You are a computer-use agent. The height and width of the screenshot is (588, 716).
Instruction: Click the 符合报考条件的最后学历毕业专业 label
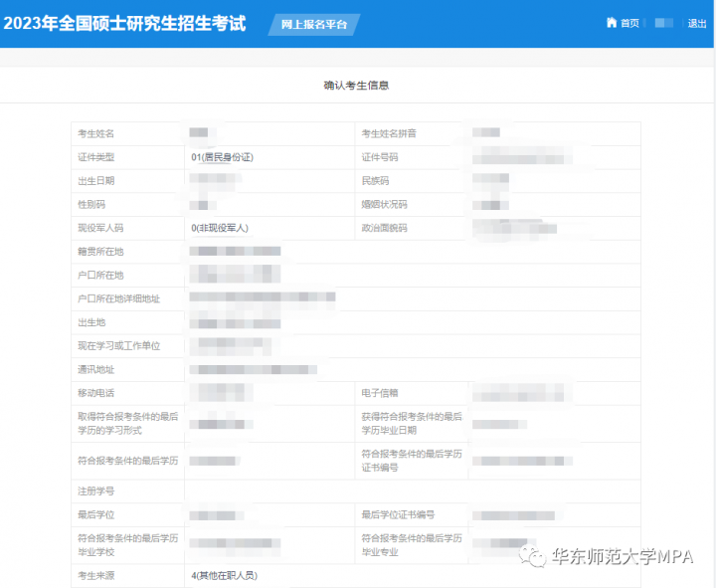click(412, 545)
